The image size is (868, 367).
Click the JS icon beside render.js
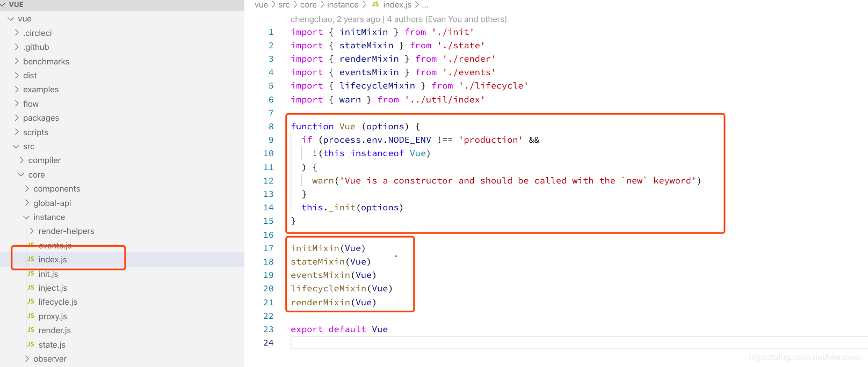[x=31, y=330]
